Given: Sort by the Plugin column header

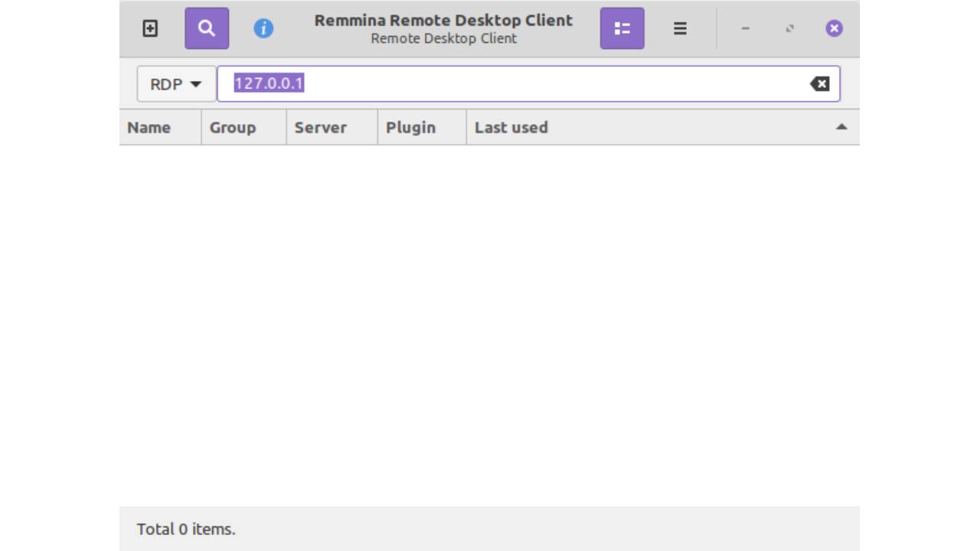Looking at the screenshot, I should [x=422, y=127].
